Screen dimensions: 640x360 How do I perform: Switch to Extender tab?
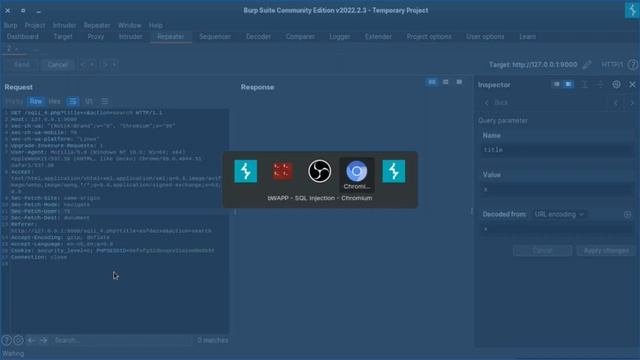[378, 37]
